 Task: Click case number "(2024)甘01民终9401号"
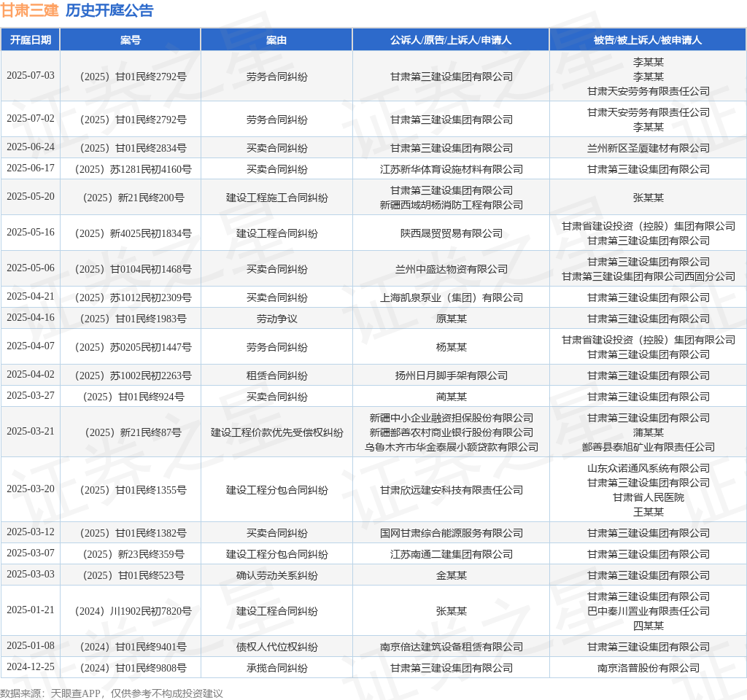click(133, 647)
